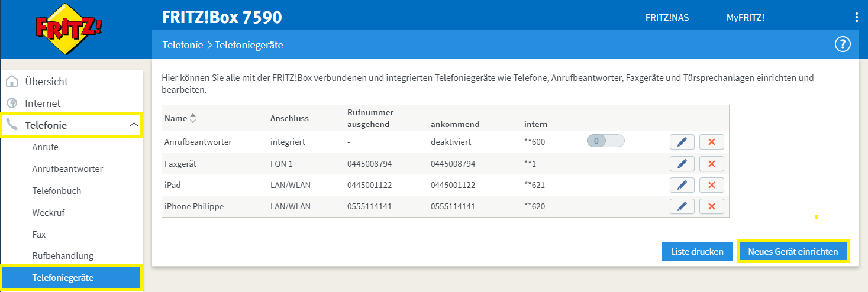Click Faxgerät incoming number 0445008794

tap(453, 163)
